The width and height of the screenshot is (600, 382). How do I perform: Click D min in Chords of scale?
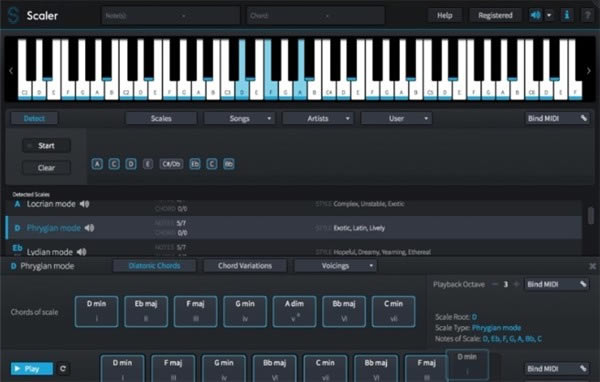coord(96,311)
